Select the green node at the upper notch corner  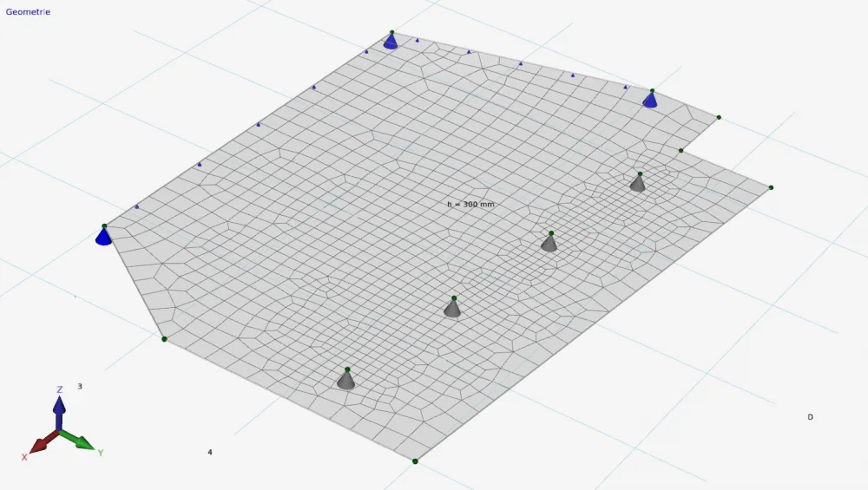pos(719,118)
